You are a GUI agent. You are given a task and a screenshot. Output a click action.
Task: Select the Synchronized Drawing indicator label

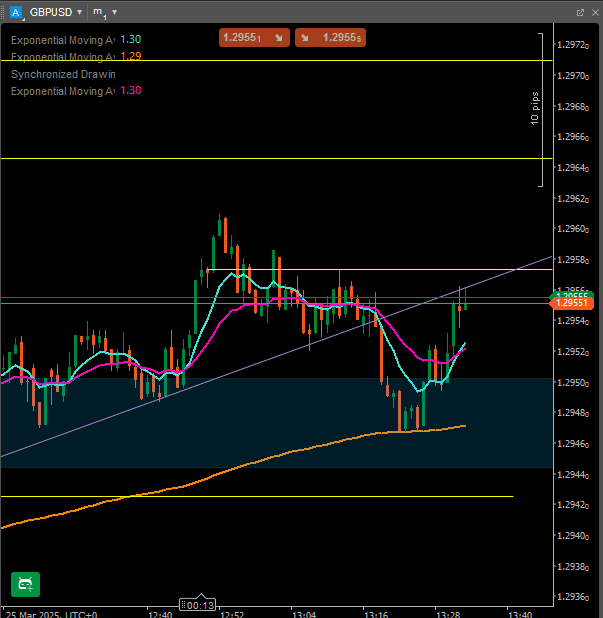pyautogui.click(x=63, y=74)
